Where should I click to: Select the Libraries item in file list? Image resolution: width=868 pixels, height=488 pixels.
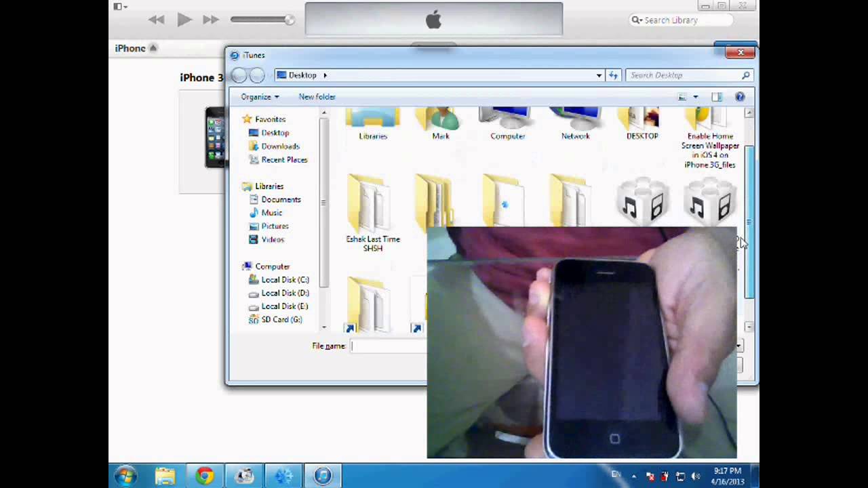pos(373,124)
